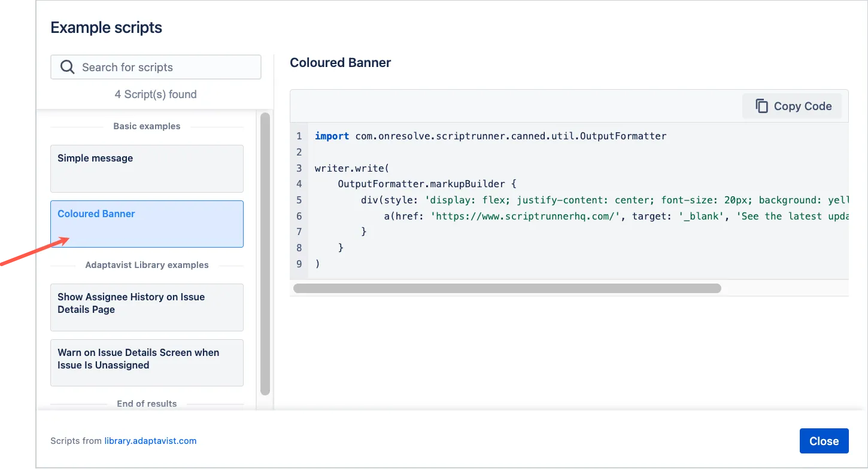Click the 4 Script(s) found text

coord(156,95)
